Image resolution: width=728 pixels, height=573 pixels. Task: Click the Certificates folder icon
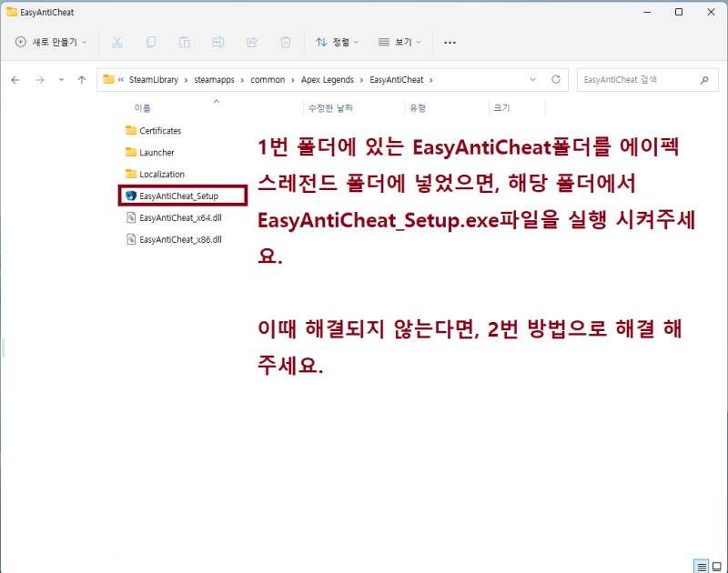(131, 130)
